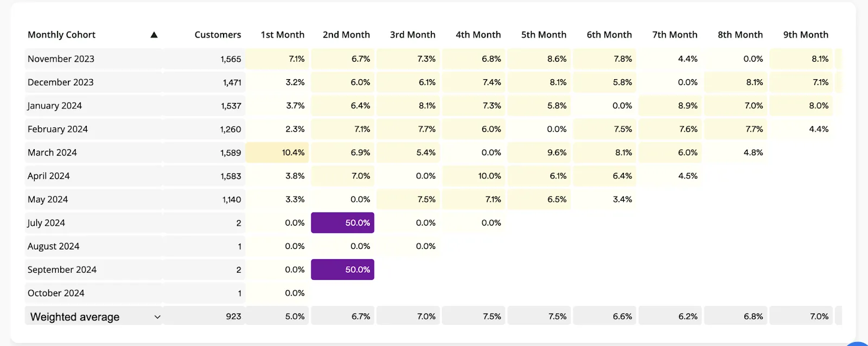Expand the Weighted average dropdown chevron
868x346 pixels.
pyautogui.click(x=157, y=317)
